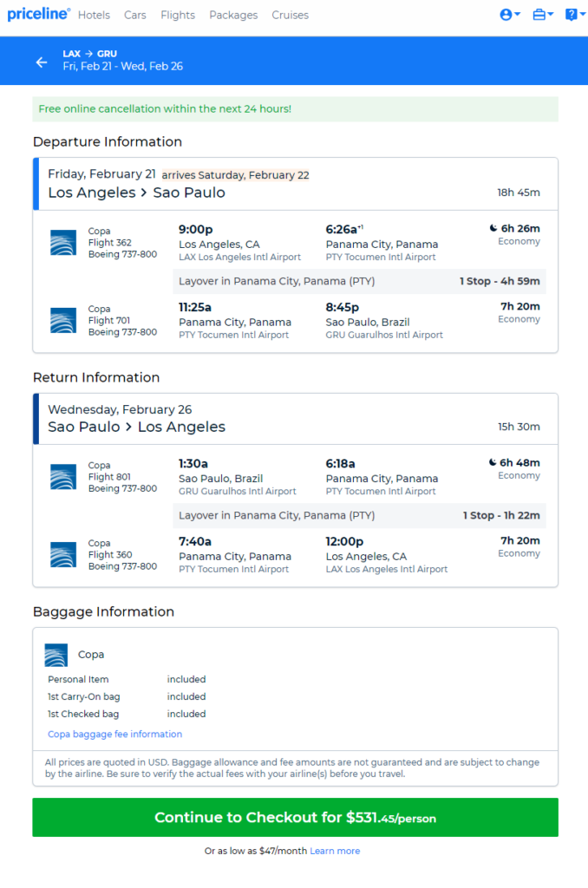Go to the Flights menu item
Screen dimensions: 588x888
click(x=178, y=15)
